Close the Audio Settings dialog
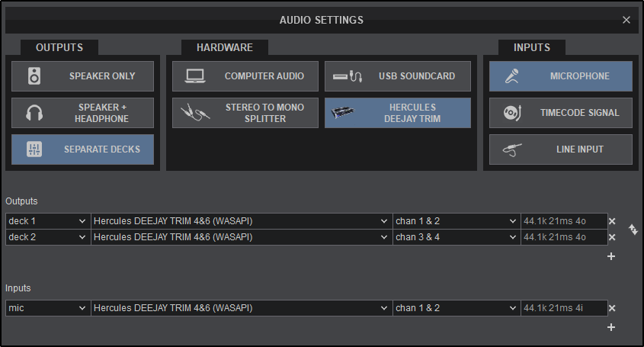Screen dimensions: 644x347 tap(626, 20)
